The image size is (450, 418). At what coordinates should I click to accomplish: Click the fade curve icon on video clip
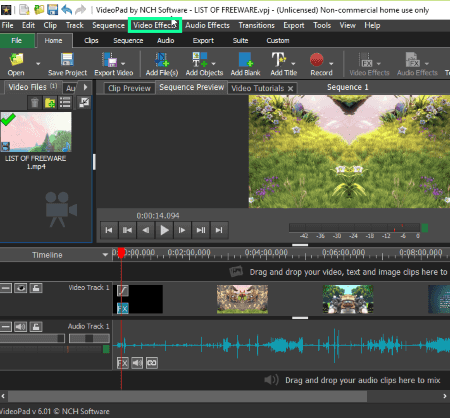pos(123,291)
